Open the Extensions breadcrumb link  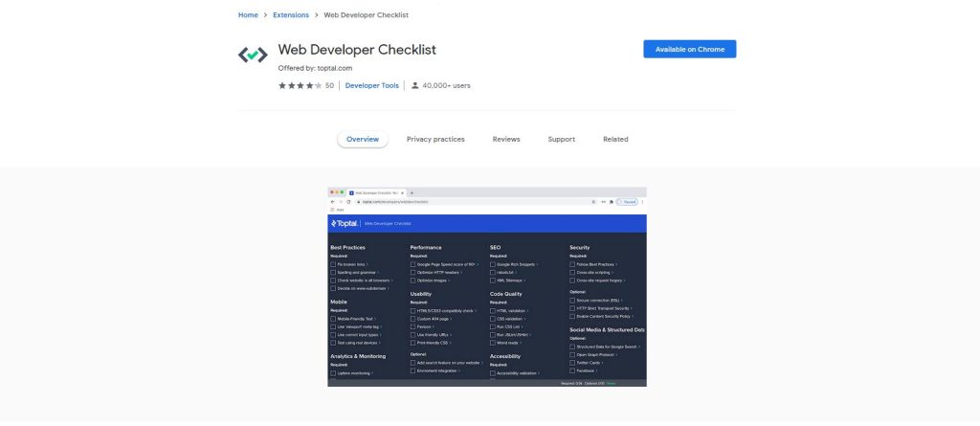tap(291, 15)
